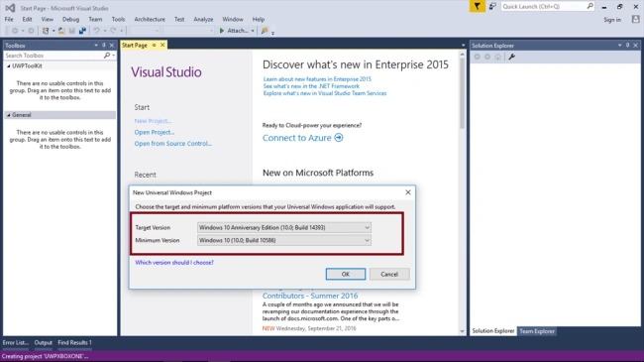
Task: Click Open from Source Control... link
Action: pos(173,144)
